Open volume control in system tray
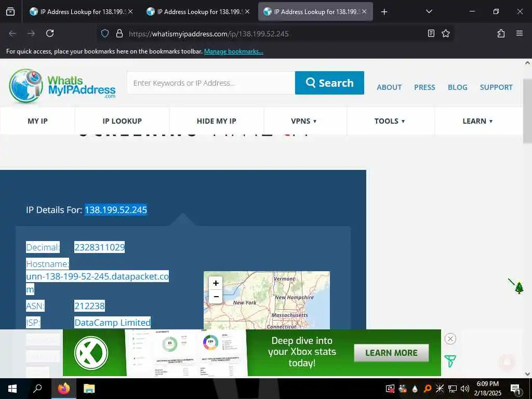This screenshot has height=399, width=532. [465, 389]
